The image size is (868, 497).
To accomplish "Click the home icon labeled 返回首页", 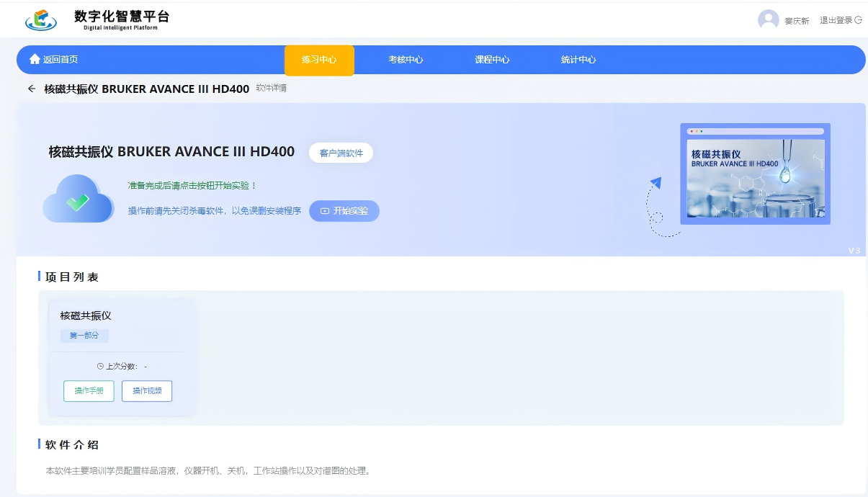I will pyautogui.click(x=35, y=59).
